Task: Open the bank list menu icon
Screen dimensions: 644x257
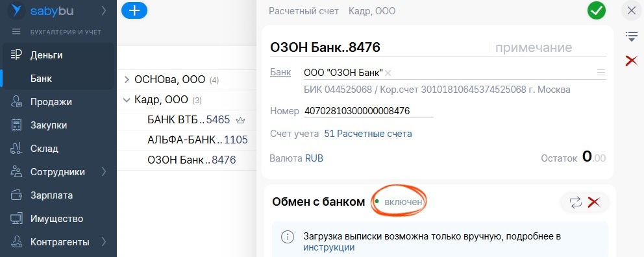Action: pos(601,73)
